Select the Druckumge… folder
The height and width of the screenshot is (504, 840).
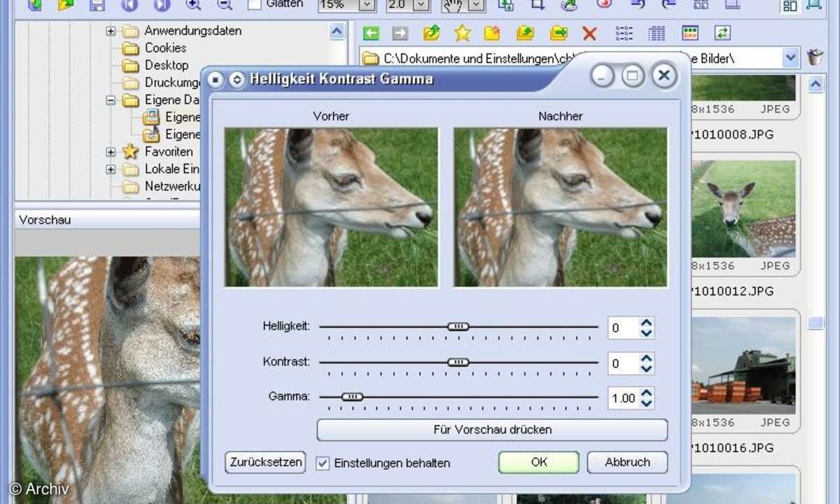[172, 83]
